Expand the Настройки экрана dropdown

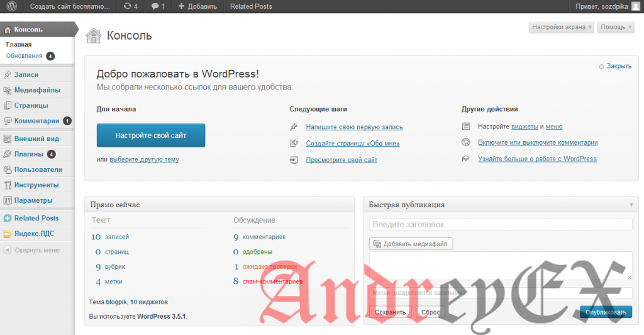point(562,27)
